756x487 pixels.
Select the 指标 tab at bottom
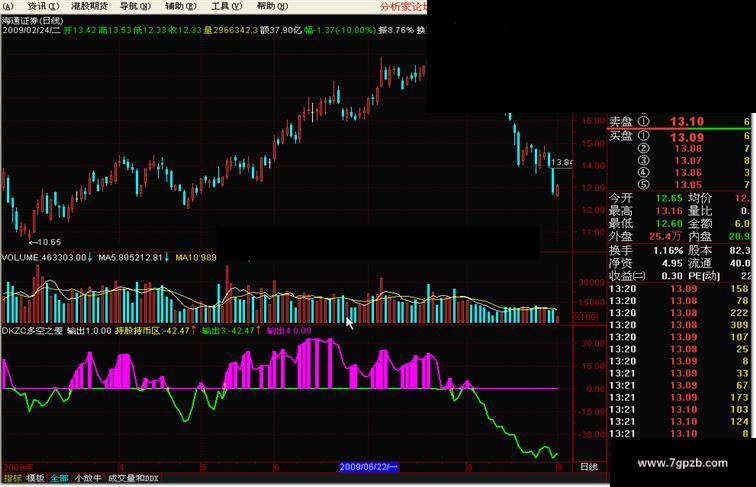tap(13, 478)
